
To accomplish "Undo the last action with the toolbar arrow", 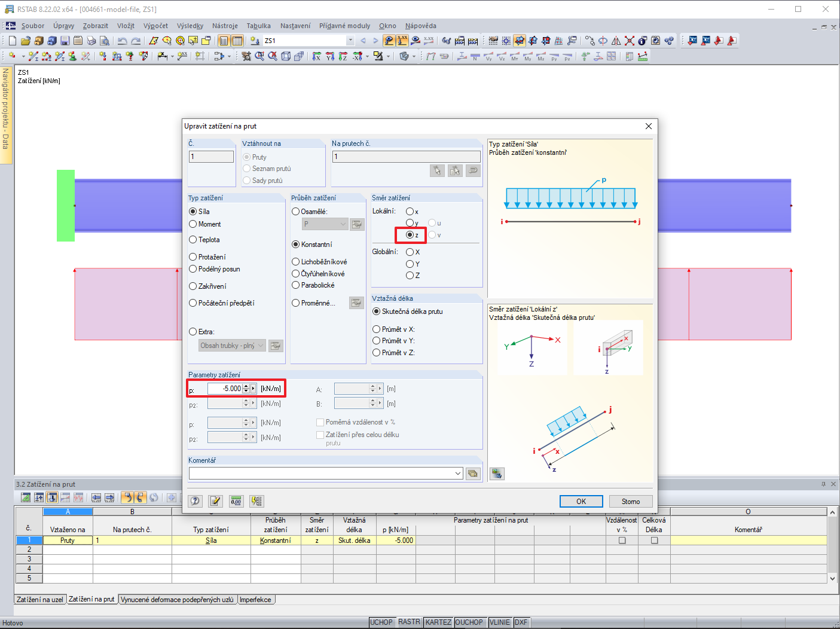I will click(x=122, y=41).
